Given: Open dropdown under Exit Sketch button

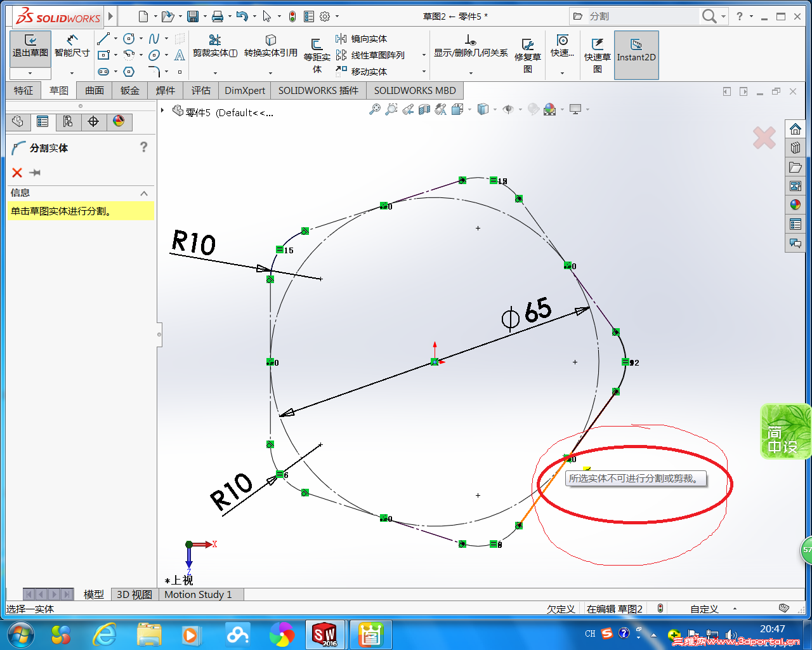Looking at the screenshot, I should (30, 73).
